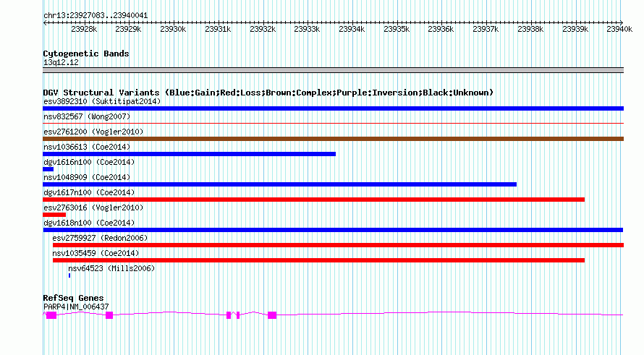The height and width of the screenshot is (355, 644).
Task: Click the tiny blue nsv64523 (Mills2006) marker
Action: coord(69,275)
